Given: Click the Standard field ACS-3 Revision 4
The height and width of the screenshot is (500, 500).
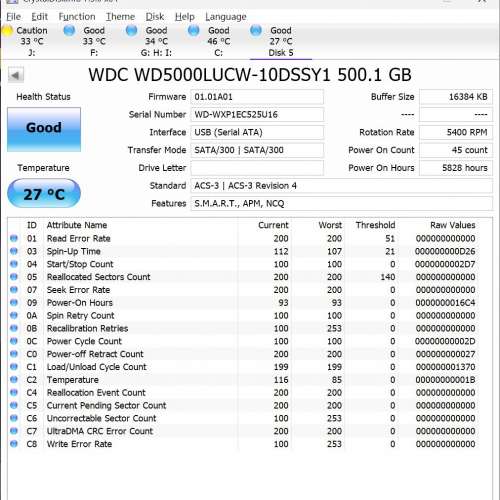Looking at the screenshot, I should click(342, 186).
